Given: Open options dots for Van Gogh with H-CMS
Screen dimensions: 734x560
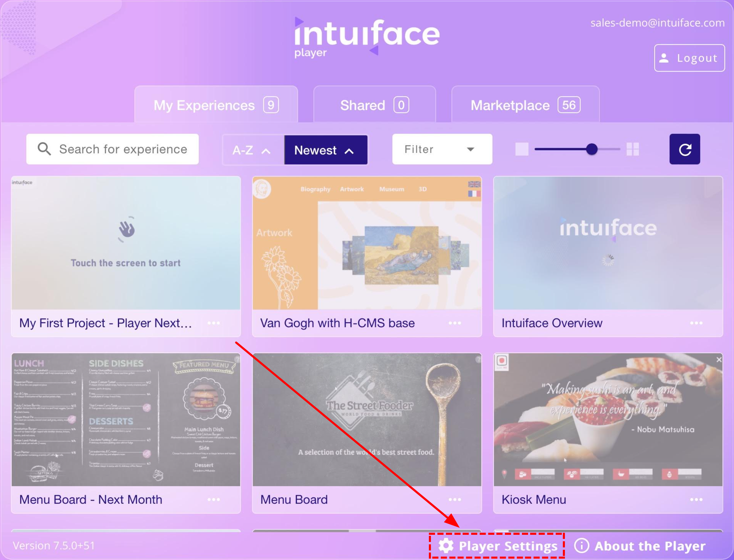Looking at the screenshot, I should [455, 323].
